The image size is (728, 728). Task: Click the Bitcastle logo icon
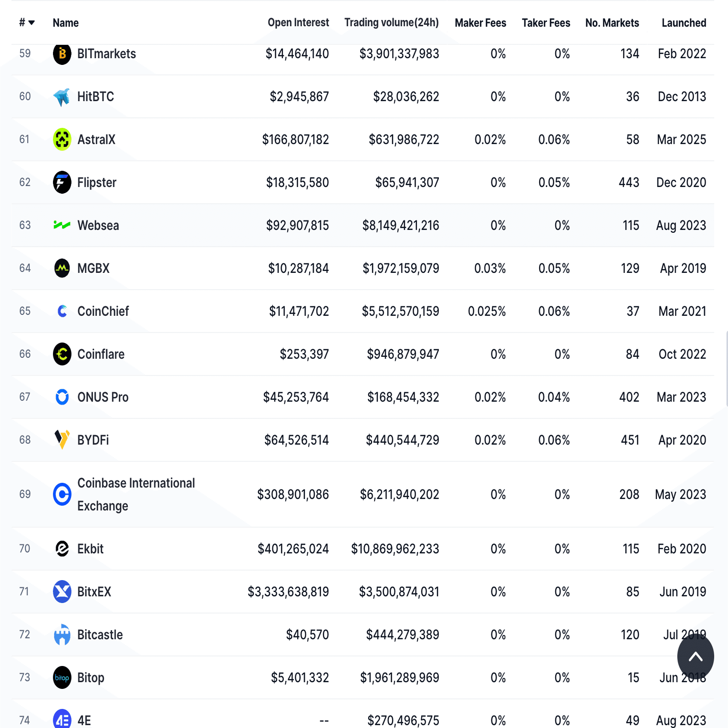pos(62,634)
